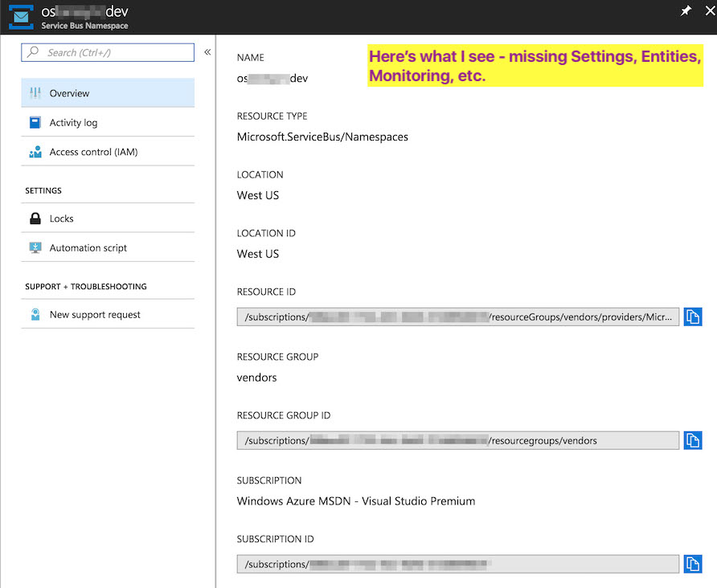This screenshot has height=588, width=717.
Task: Open the Locks setting
Action: tap(108, 218)
